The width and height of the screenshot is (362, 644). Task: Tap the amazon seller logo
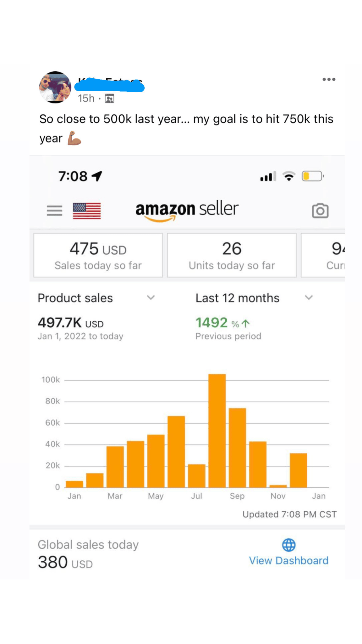tap(187, 210)
